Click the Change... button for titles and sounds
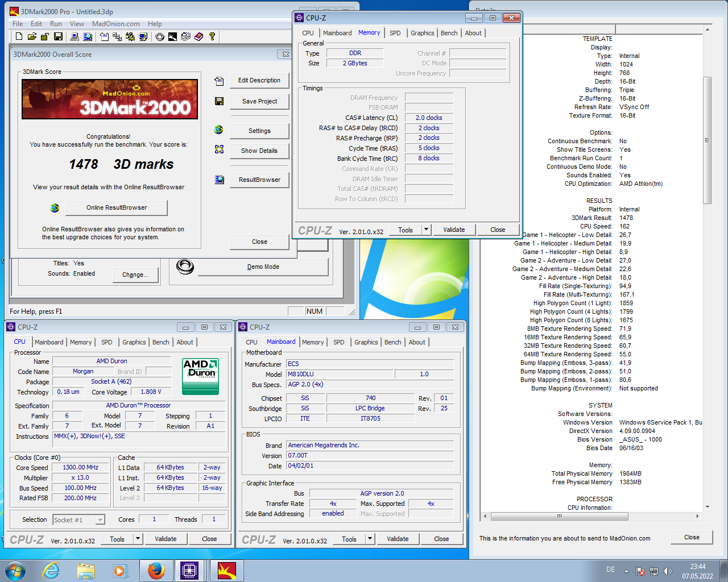Viewport: 728px width, 582px height. [135, 275]
